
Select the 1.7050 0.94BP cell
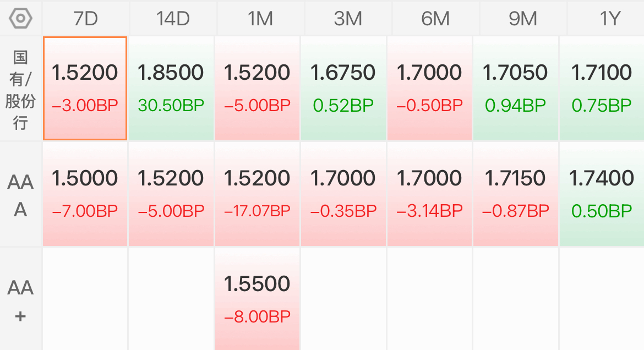click(x=515, y=88)
